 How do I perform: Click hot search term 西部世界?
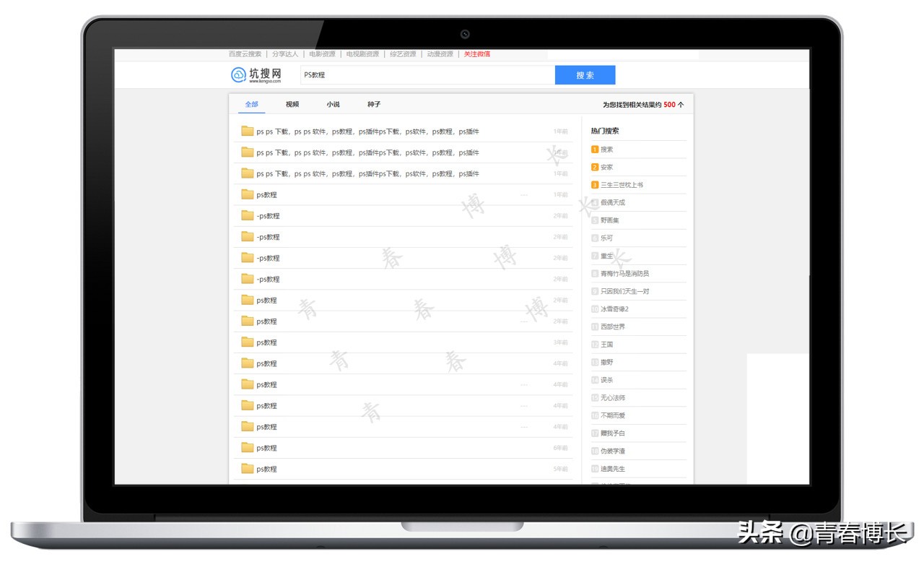coord(613,327)
